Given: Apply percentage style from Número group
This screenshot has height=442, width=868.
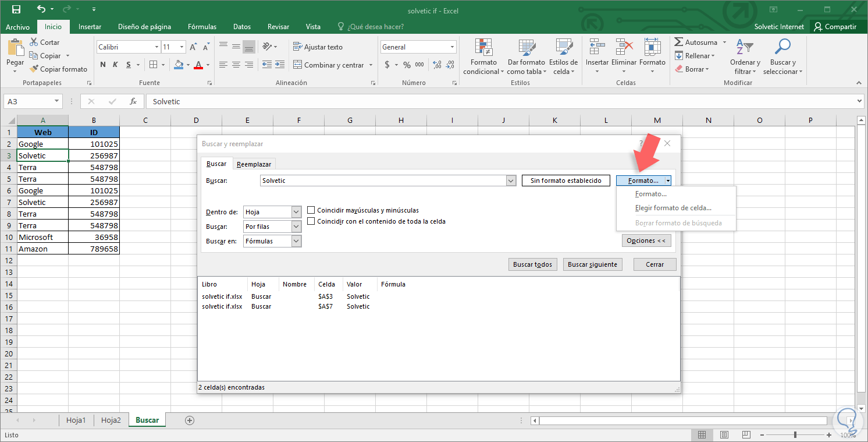Looking at the screenshot, I should click(407, 65).
